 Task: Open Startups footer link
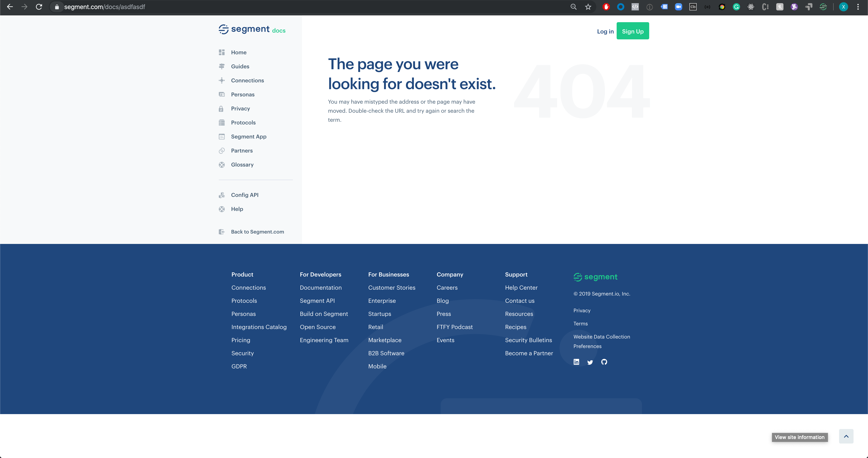380,314
